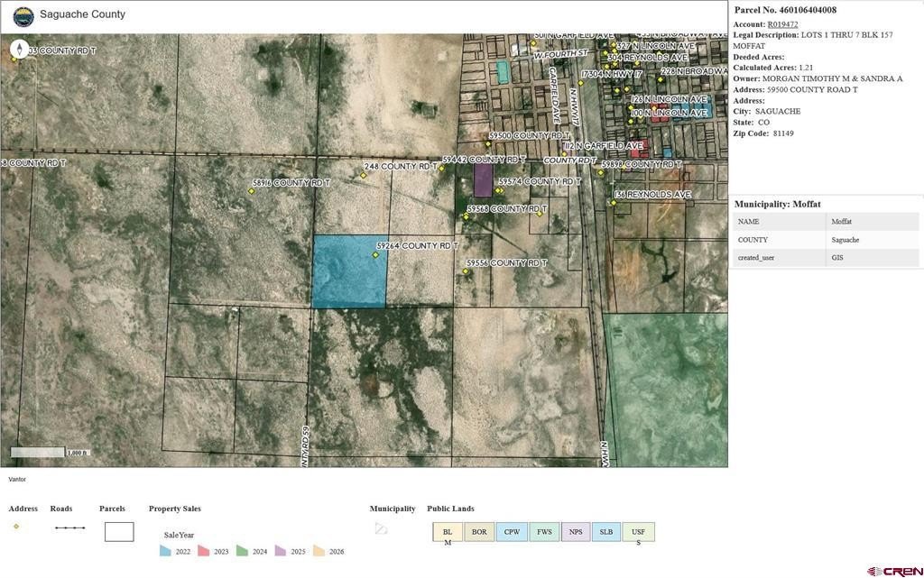Click the SLB public lands legend box
The width and height of the screenshot is (924, 578).
tap(606, 532)
